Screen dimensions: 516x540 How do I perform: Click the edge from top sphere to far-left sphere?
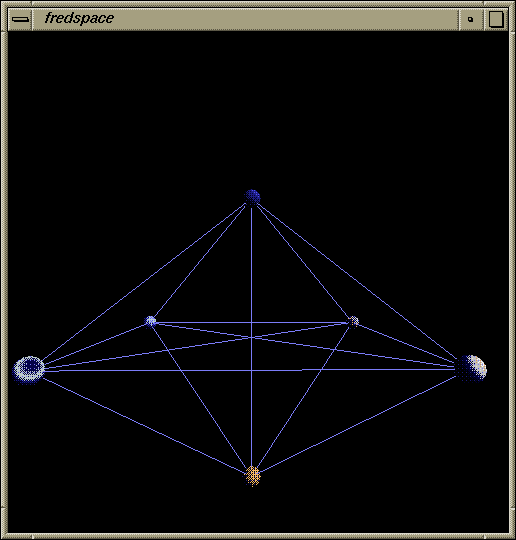click(145, 281)
